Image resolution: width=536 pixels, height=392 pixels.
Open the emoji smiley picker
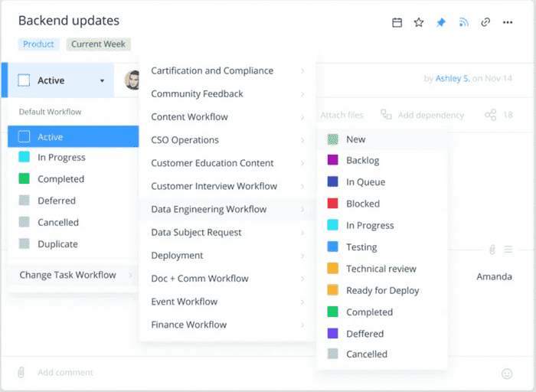(x=507, y=374)
